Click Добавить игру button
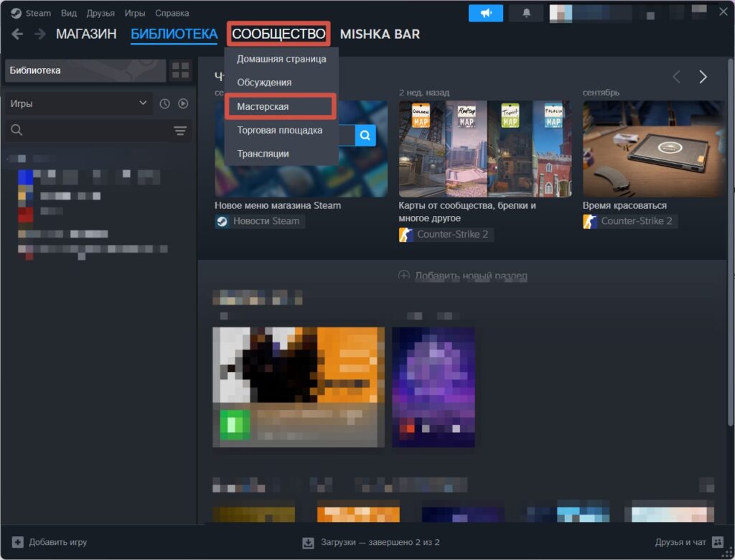This screenshot has width=735, height=560. pos(50,542)
